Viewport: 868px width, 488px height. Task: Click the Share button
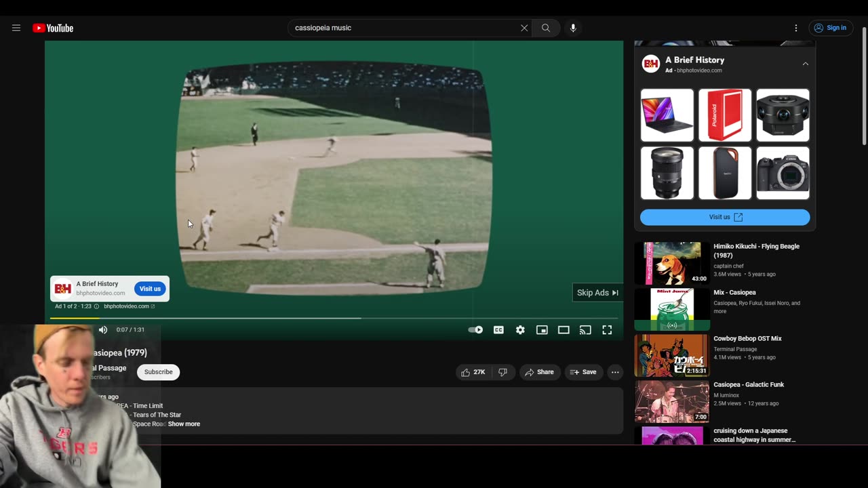point(539,372)
